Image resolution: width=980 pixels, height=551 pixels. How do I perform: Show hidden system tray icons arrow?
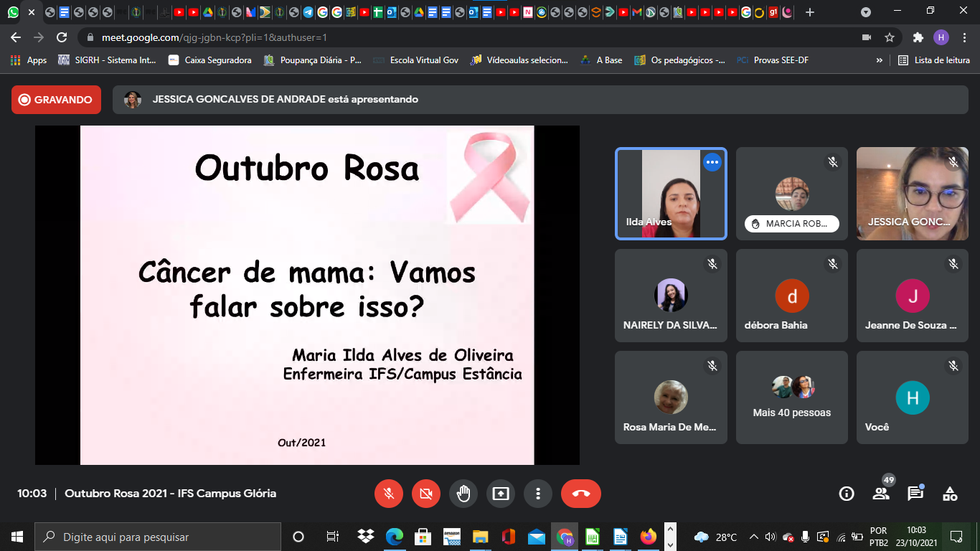[754, 537]
